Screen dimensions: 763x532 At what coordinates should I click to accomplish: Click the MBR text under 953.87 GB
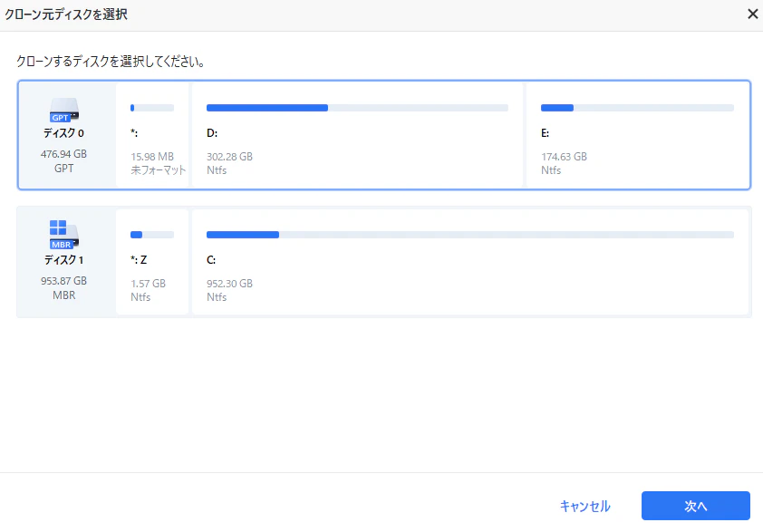point(63,295)
